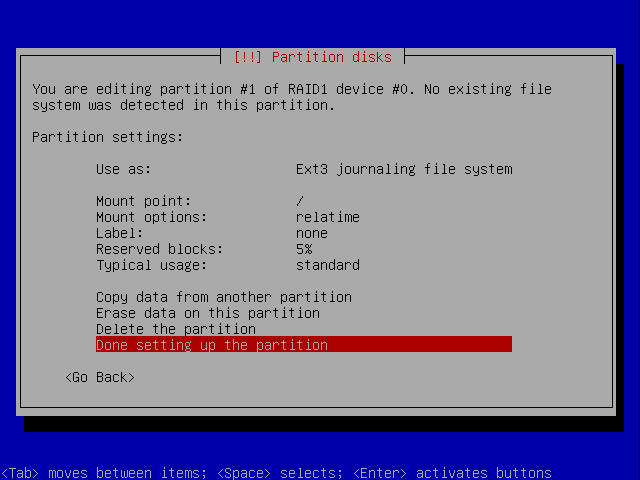Click the 'Partition settings:' heading

(107, 137)
